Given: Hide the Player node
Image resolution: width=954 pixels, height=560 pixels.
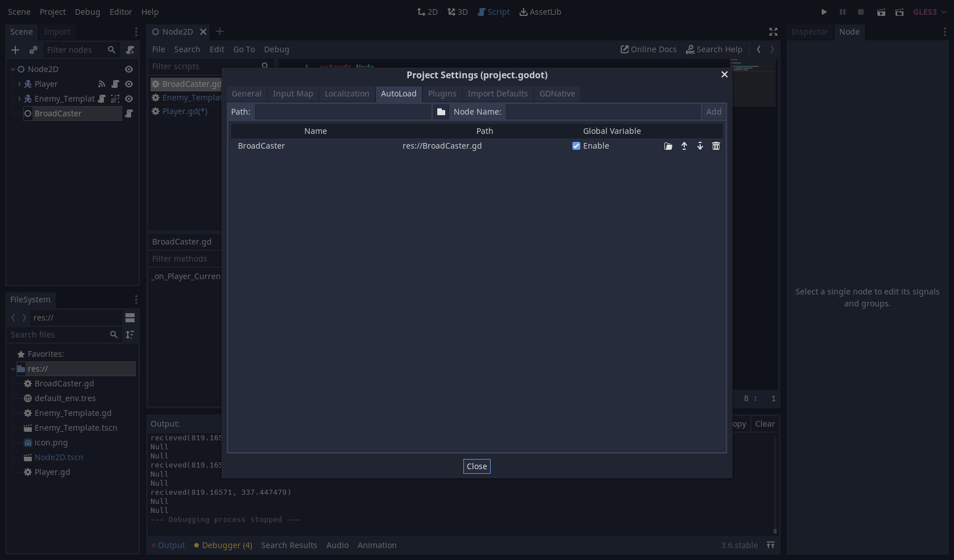Looking at the screenshot, I should 129,84.
